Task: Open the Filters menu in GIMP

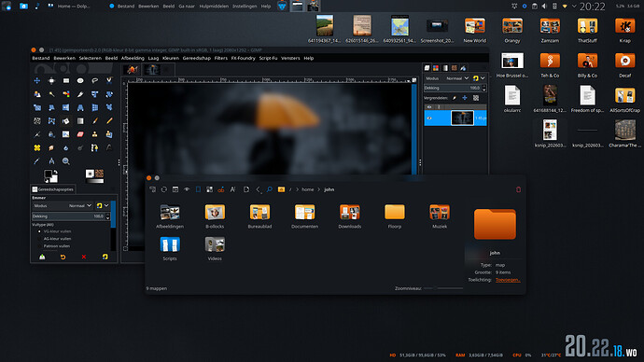Action: click(220, 58)
